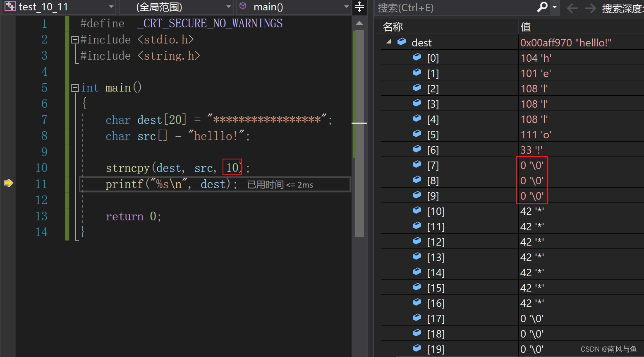Click the cube icon for element [8]

click(417, 180)
